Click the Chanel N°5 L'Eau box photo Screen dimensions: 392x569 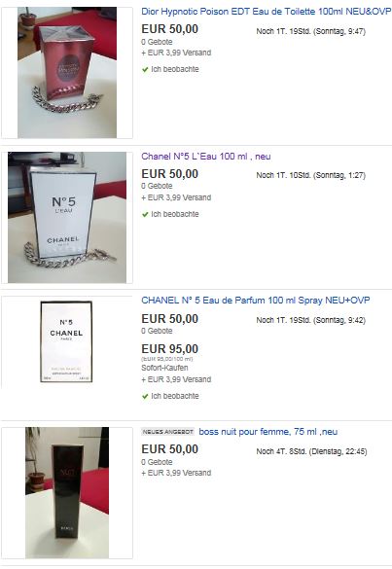tap(67, 217)
